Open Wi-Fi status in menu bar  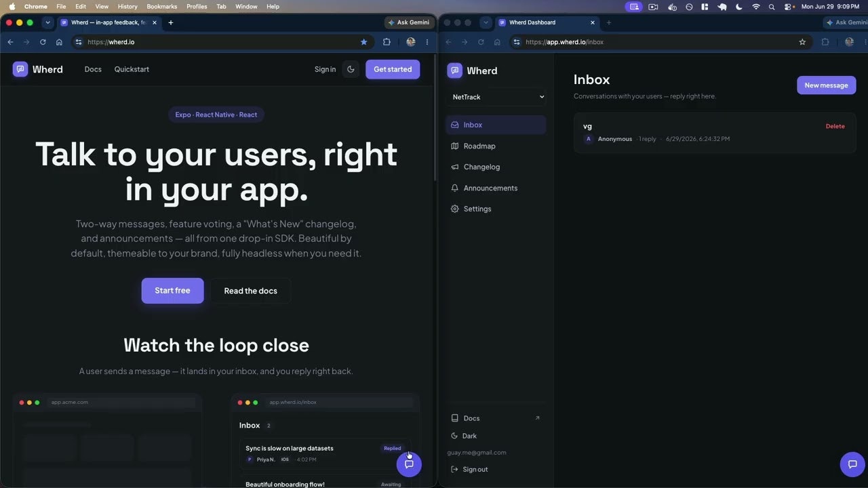tap(756, 6)
